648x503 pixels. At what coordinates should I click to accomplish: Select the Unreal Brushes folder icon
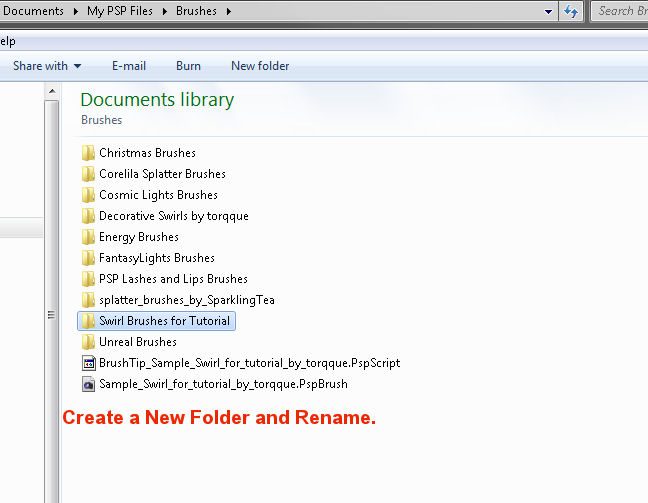(88, 342)
